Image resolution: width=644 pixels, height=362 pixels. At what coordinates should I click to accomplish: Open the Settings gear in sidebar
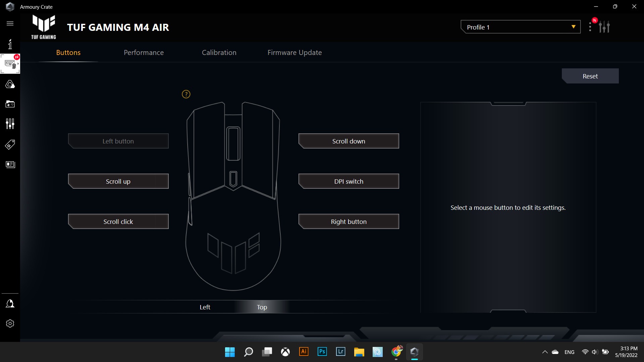coord(10,323)
